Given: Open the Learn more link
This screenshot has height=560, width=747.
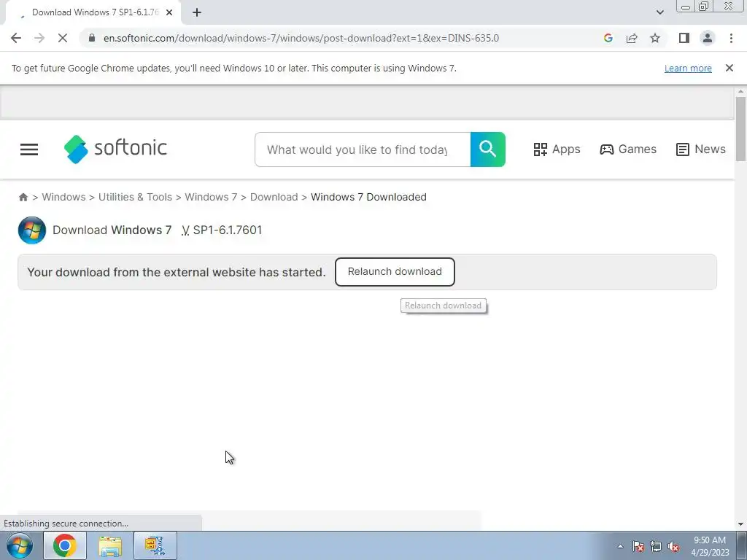Looking at the screenshot, I should [x=688, y=68].
